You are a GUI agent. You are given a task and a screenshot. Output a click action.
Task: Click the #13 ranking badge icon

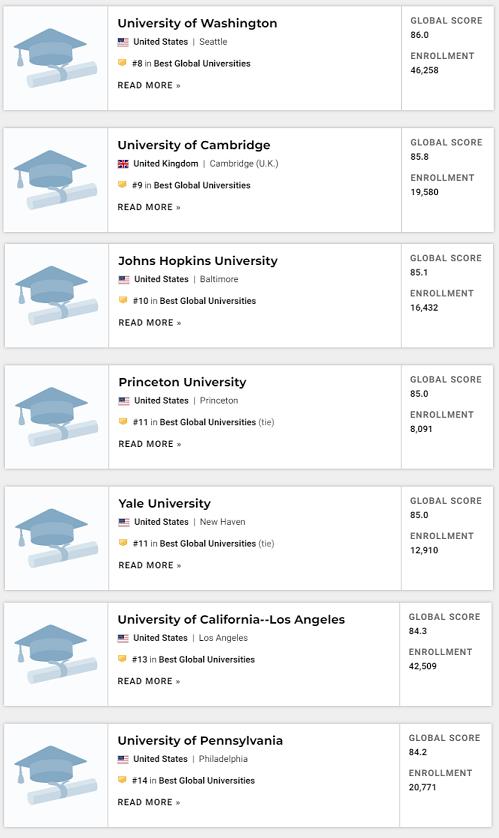122,659
